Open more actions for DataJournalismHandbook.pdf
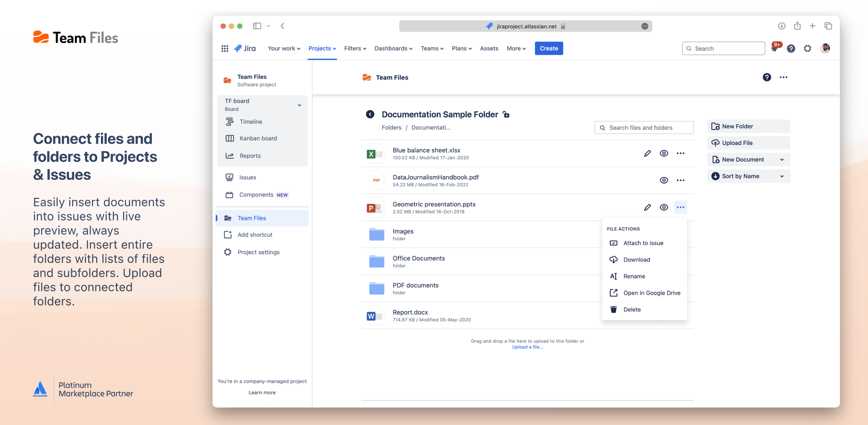 [680, 180]
